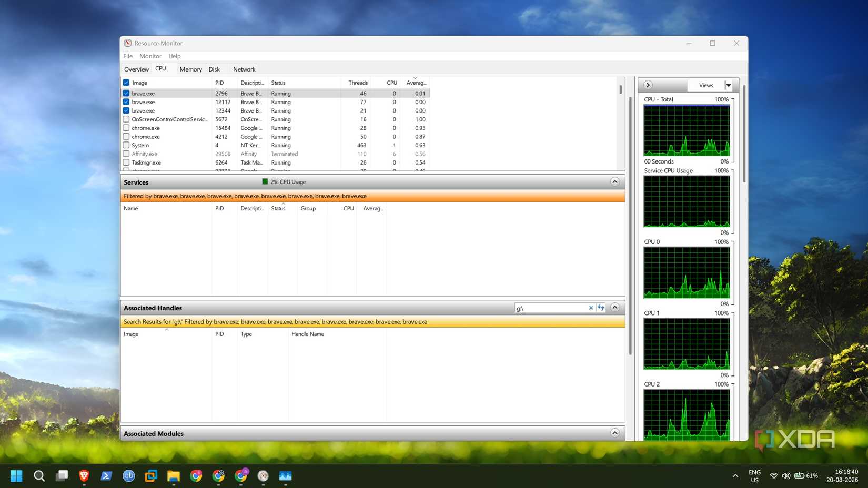The width and height of the screenshot is (868, 488).
Task: Toggle the Associated Modules section chevron
Action: coord(614,433)
